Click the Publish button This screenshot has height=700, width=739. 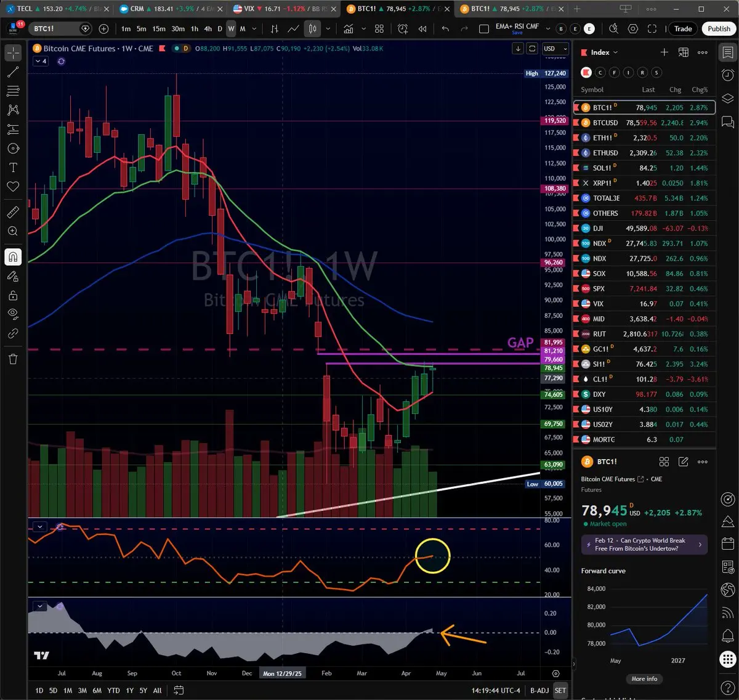[x=719, y=29]
